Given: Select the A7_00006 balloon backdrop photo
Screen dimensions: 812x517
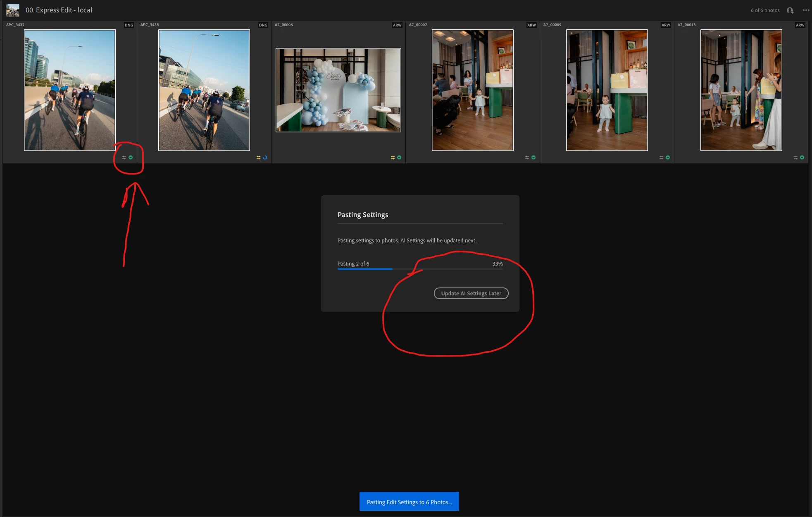Looking at the screenshot, I should point(338,90).
